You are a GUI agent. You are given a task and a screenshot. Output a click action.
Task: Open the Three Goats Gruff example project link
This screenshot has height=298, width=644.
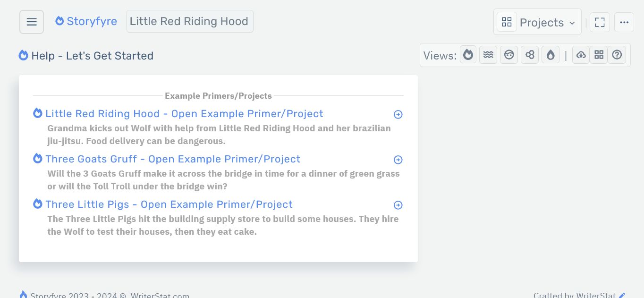pyautogui.click(x=173, y=159)
